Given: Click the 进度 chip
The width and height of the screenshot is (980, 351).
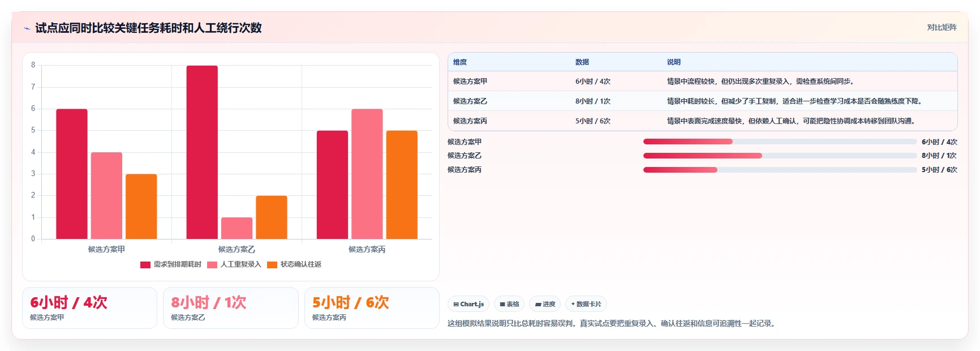Looking at the screenshot, I should (545, 304).
